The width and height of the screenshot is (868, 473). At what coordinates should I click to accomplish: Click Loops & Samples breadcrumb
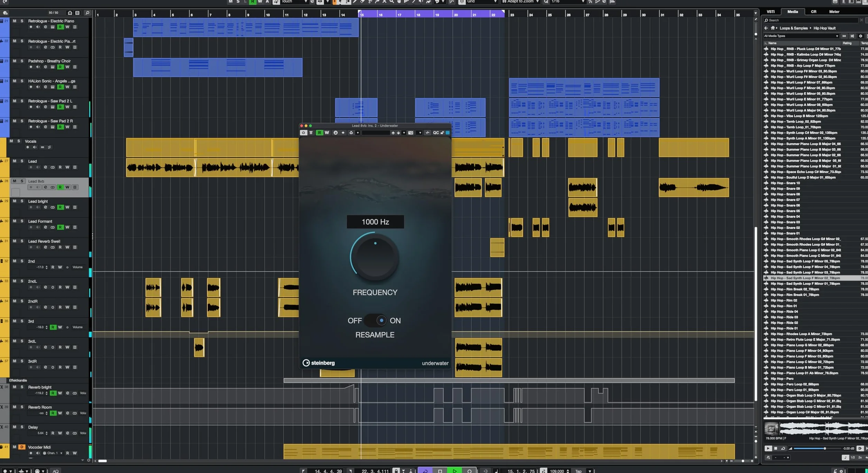pyautogui.click(x=793, y=28)
